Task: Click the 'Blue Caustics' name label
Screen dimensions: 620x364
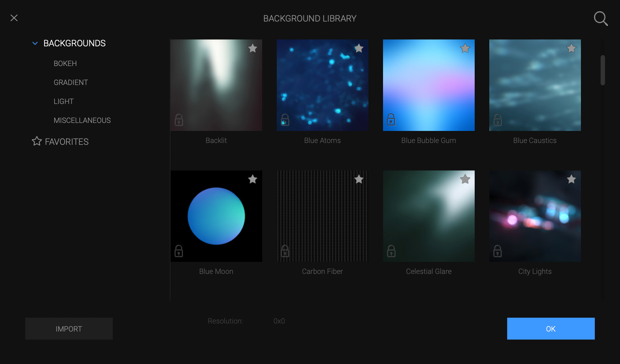Action: pyautogui.click(x=535, y=140)
